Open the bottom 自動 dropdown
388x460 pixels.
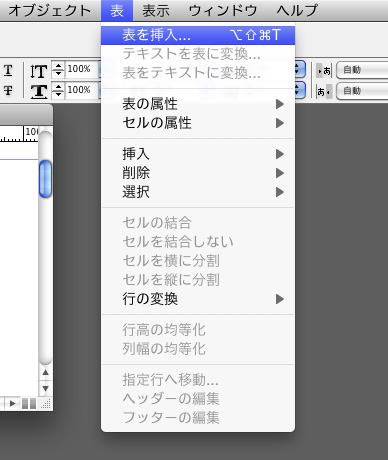pos(362,91)
